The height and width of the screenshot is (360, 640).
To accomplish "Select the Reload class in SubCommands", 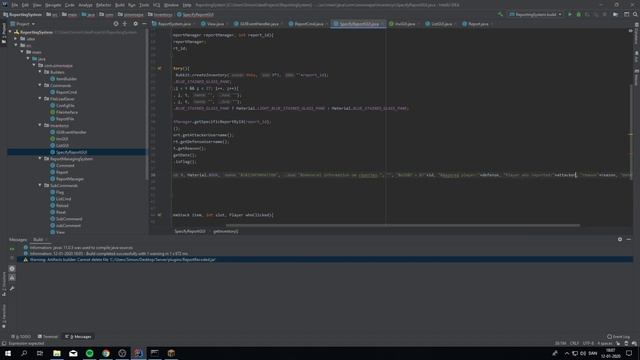I will pyautogui.click(x=62, y=205).
